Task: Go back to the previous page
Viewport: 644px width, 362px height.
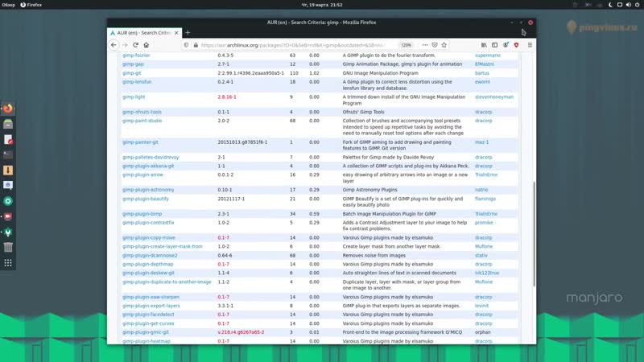Action: pos(114,45)
